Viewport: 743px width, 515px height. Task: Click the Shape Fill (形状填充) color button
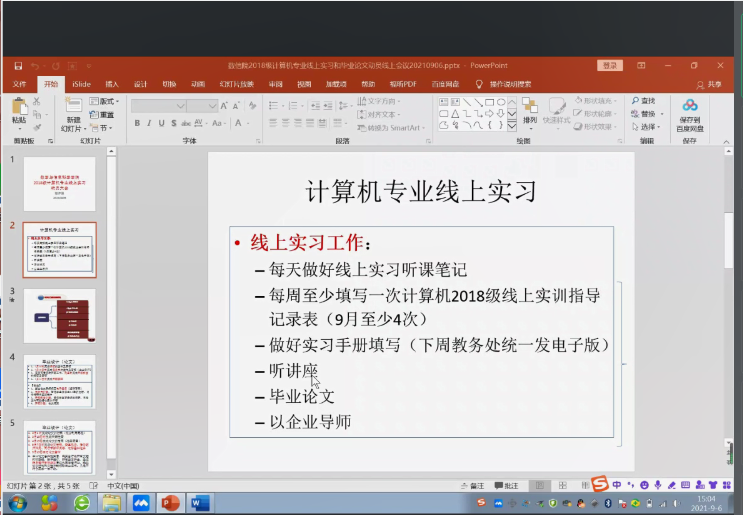[x=596, y=101]
